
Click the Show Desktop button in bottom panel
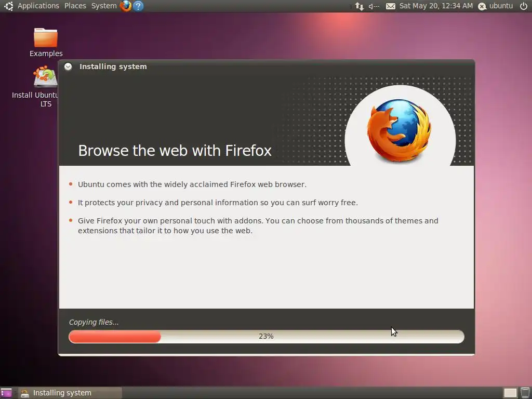click(x=6, y=393)
